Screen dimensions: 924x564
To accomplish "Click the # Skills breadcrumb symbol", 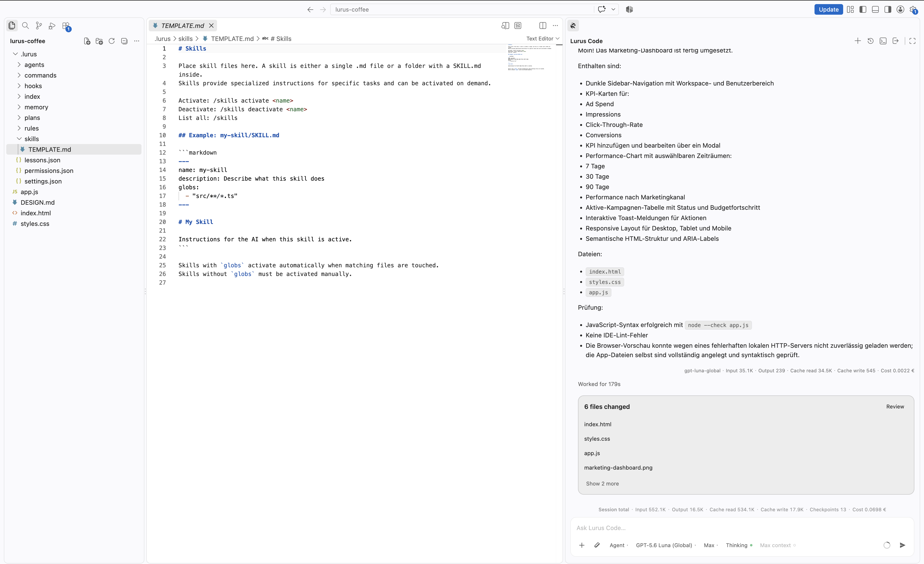I will tap(281, 39).
